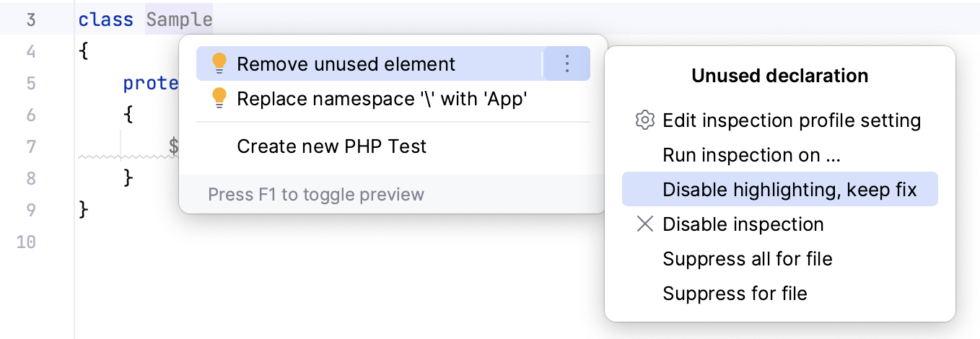This screenshot has height=339, width=980.
Task: Open the three-dot more options button
Action: (x=566, y=64)
